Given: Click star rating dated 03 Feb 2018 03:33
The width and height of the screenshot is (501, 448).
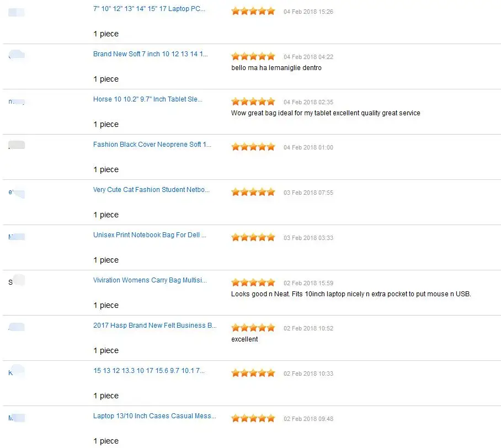Looking at the screenshot, I should 253,238.
